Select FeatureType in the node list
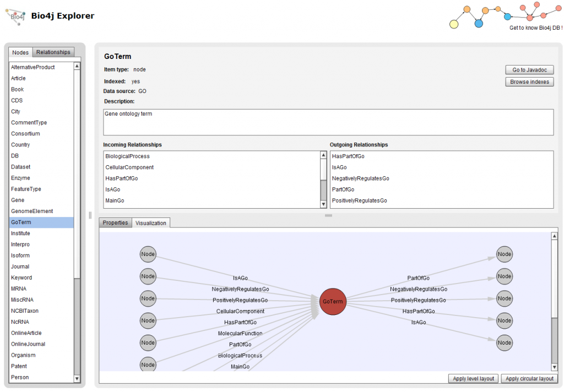 pos(41,189)
